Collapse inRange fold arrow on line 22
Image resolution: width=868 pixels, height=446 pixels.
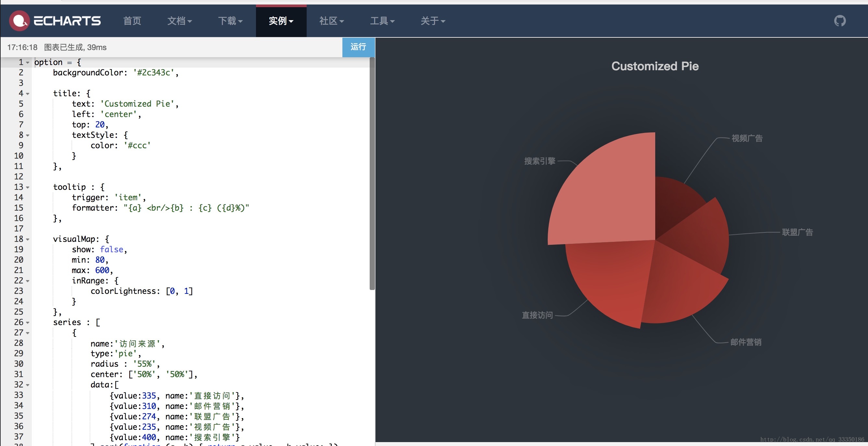tap(28, 281)
